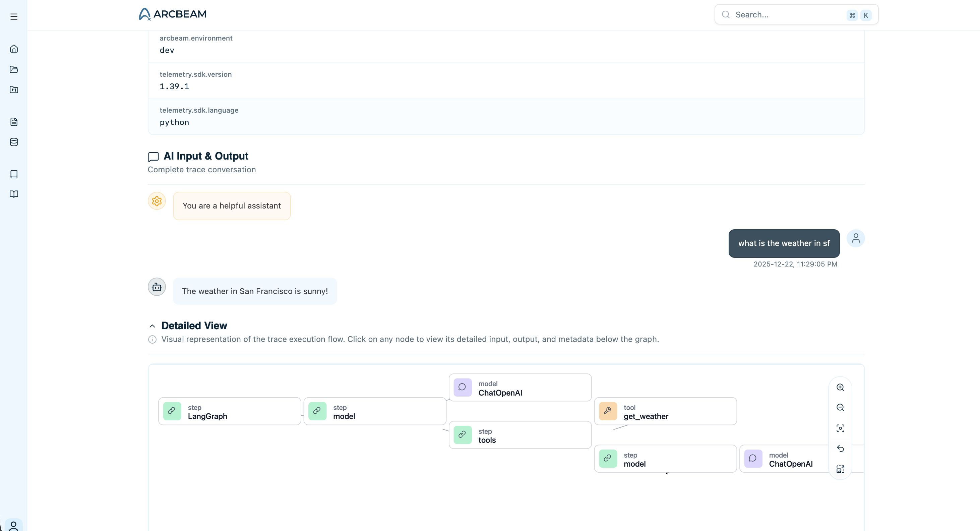980x531 pixels.
Task: Fit graph to view using the resize icon
Action: coord(840,469)
